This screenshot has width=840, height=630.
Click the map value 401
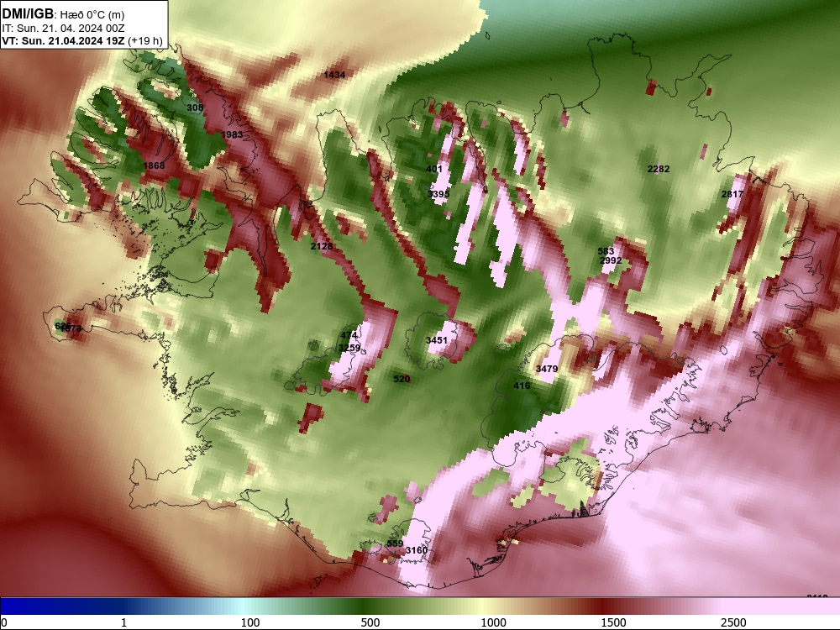434,169
